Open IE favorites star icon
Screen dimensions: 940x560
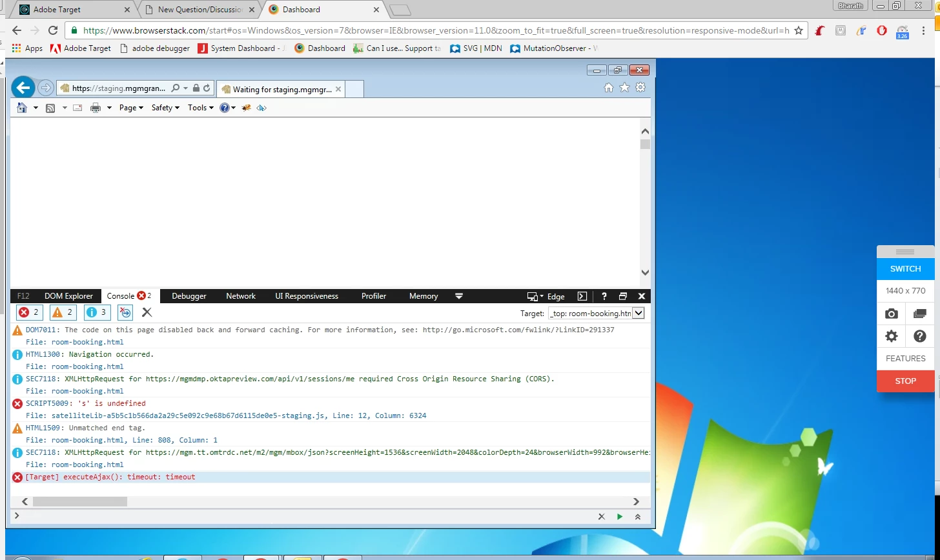click(624, 88)
